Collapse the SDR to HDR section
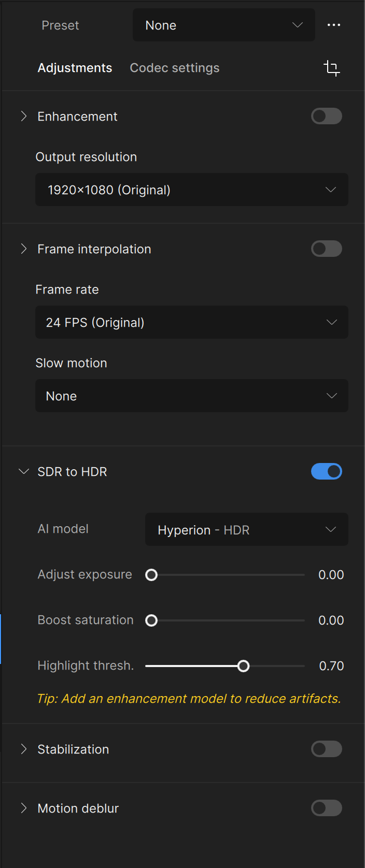 [x=23, y=471]
